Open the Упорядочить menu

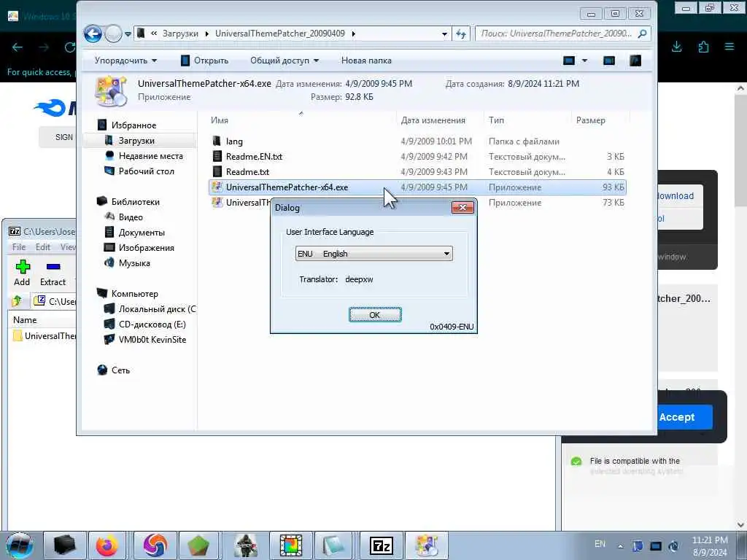click(x=125, y=61)
